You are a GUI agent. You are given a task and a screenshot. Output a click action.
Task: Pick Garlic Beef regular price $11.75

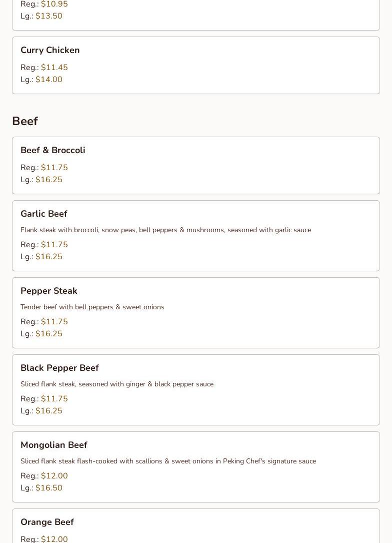54,245
